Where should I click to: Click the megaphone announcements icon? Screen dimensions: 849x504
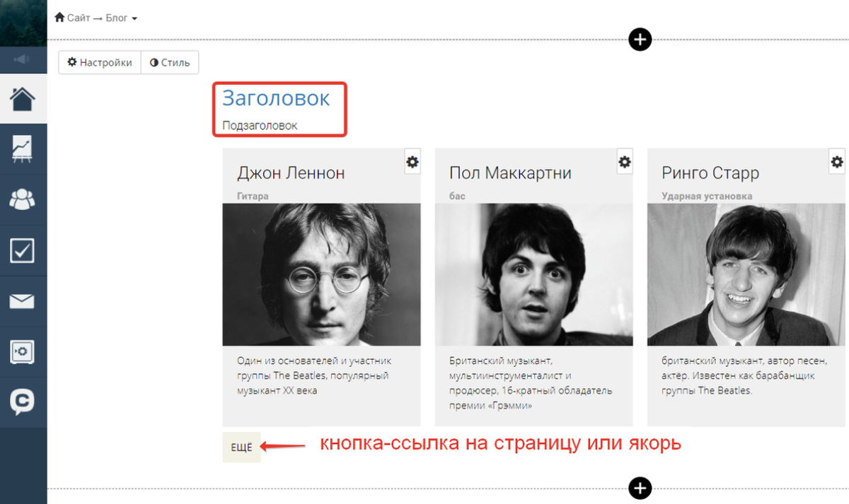[x=23, y=59]
